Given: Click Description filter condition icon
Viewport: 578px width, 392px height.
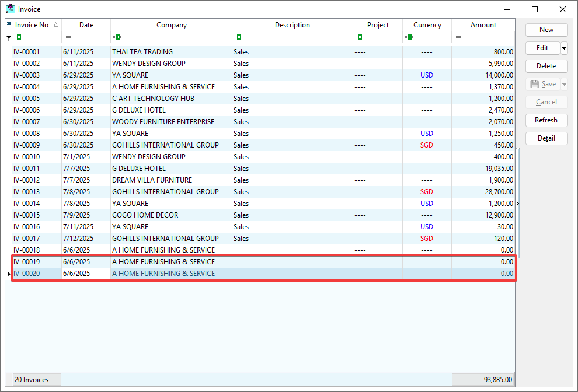Looking at the screenshot, I should pos(239,37).
